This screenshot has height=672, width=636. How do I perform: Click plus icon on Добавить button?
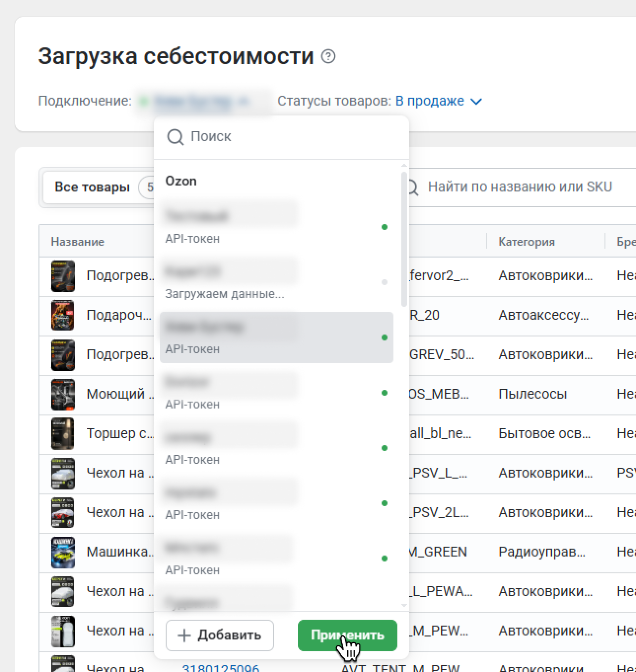click(x=184, y=635)
